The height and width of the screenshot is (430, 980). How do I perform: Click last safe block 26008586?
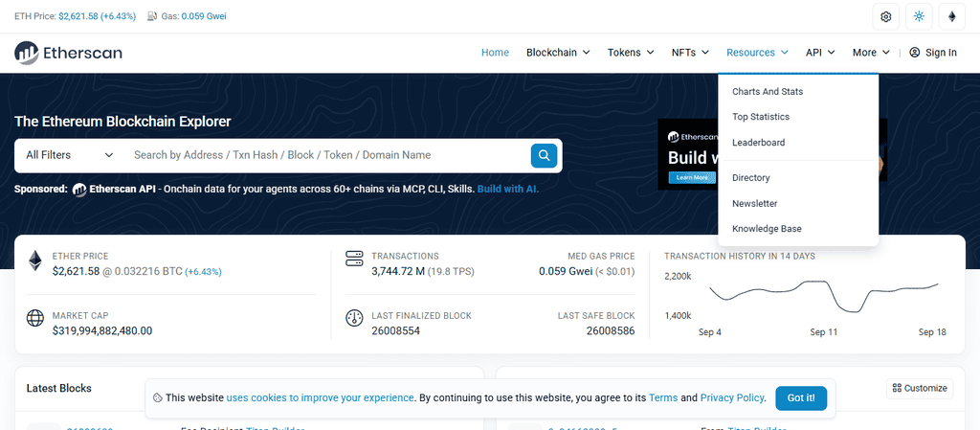[611, 330]
